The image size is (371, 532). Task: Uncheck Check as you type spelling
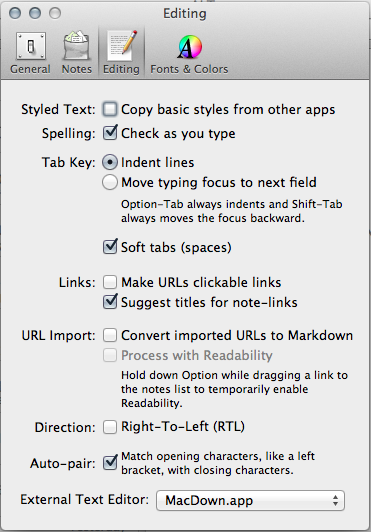[110, 133]
